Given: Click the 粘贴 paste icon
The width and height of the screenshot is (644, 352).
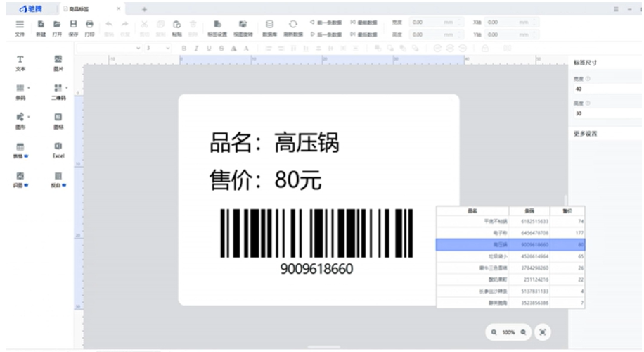Looking at the screenshot, I should tap(176, 24).
